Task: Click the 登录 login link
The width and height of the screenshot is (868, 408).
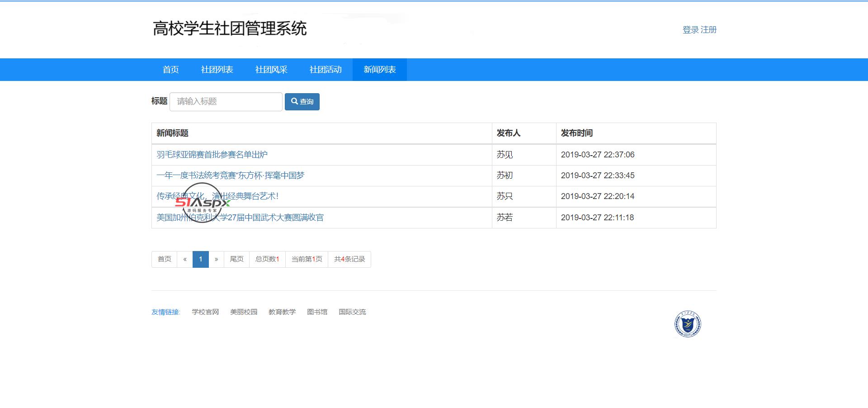Action: coord(690,30)
